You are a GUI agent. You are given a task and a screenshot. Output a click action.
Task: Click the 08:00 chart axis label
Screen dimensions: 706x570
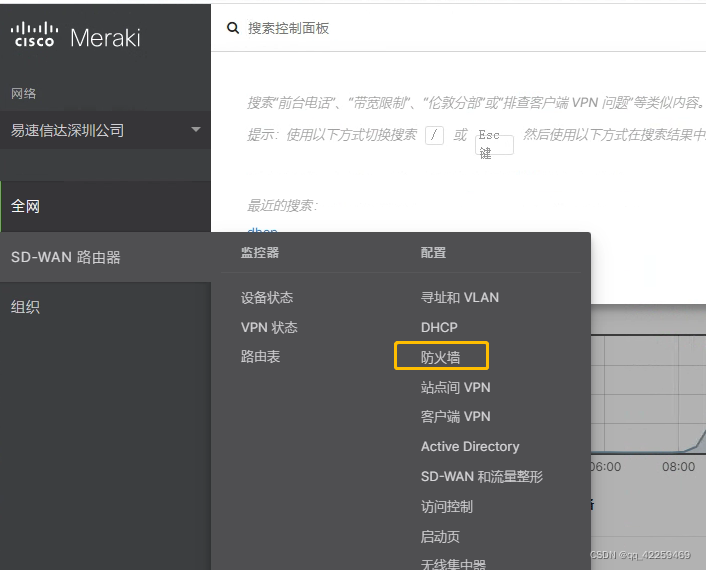(x=678, y=467)
